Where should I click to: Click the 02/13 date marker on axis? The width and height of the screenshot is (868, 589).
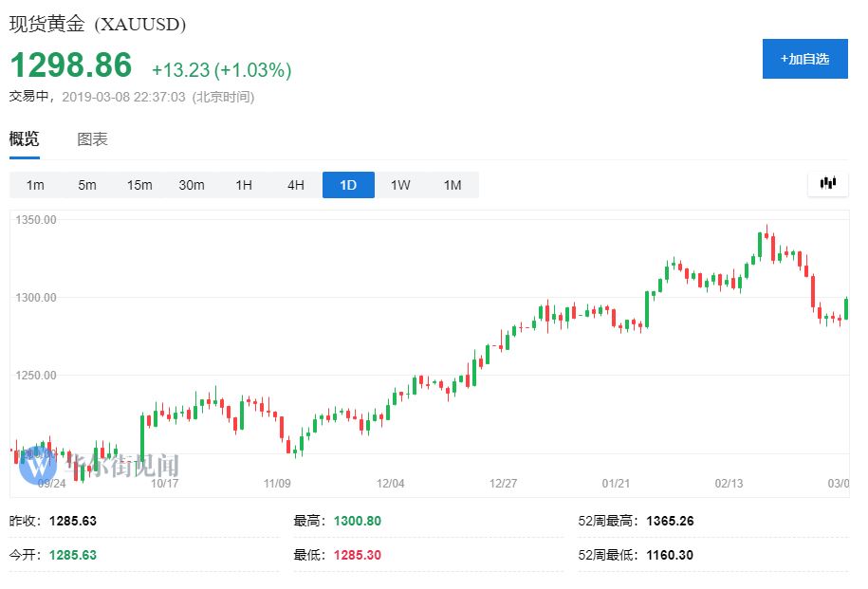click(729, 484)
